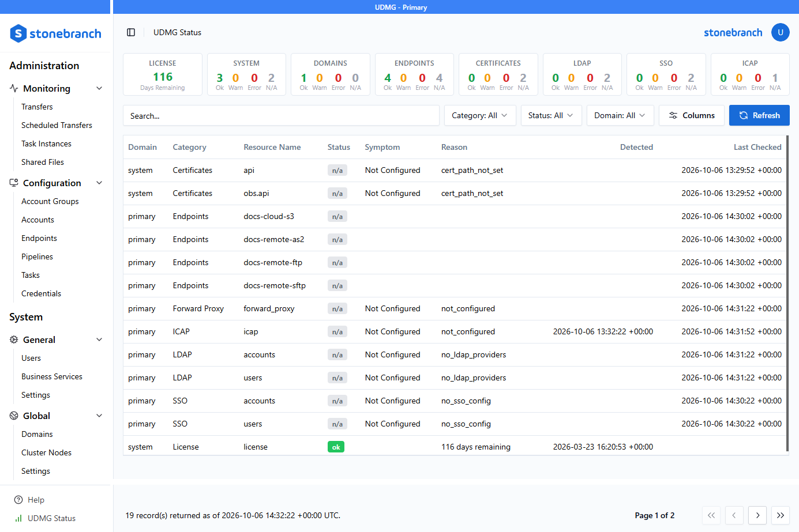799x532 pixels.
Task: Collapse the Configuration section chevron
Action: click(x=99, y=183)
